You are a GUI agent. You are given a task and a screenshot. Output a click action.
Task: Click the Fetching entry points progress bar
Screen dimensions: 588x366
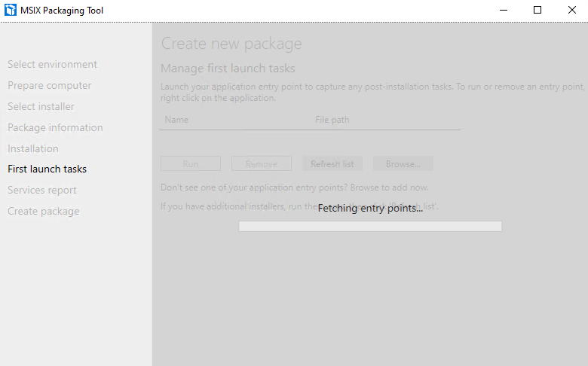(x=370, y=226)
